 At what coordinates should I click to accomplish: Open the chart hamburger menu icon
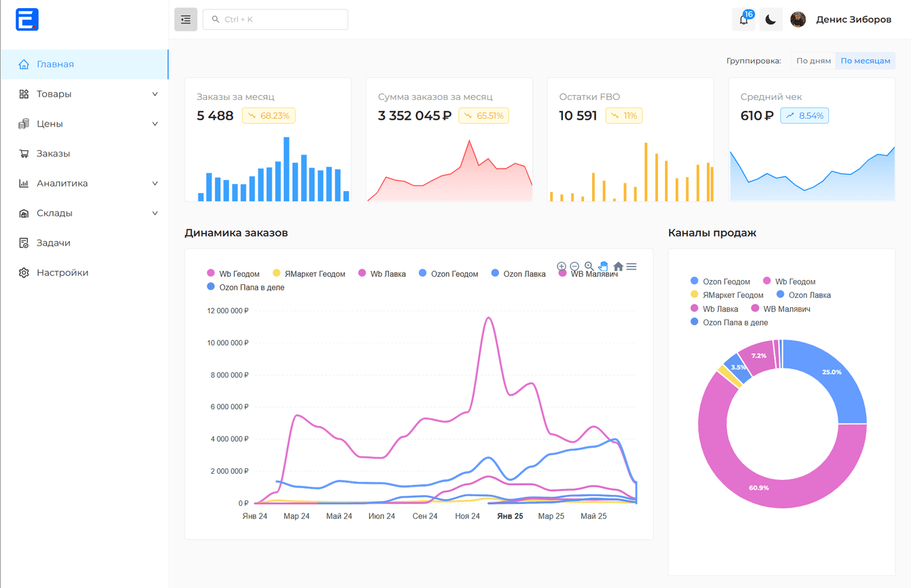(x=631, y=266)
